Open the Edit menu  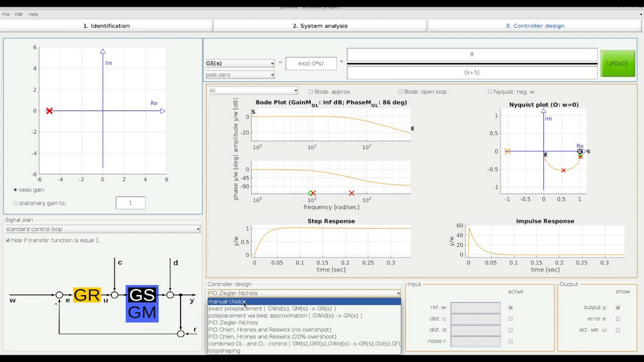point(19,14)
